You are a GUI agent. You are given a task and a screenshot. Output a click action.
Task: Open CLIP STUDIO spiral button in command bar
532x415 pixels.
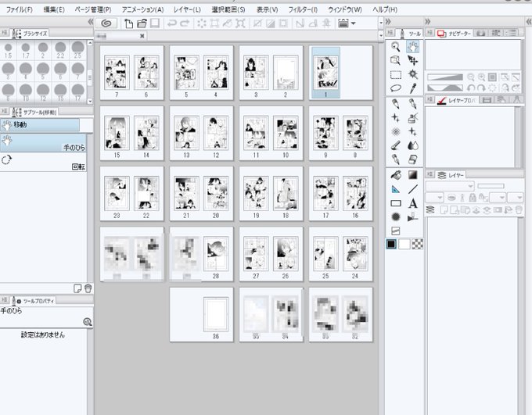click(106, 23)
